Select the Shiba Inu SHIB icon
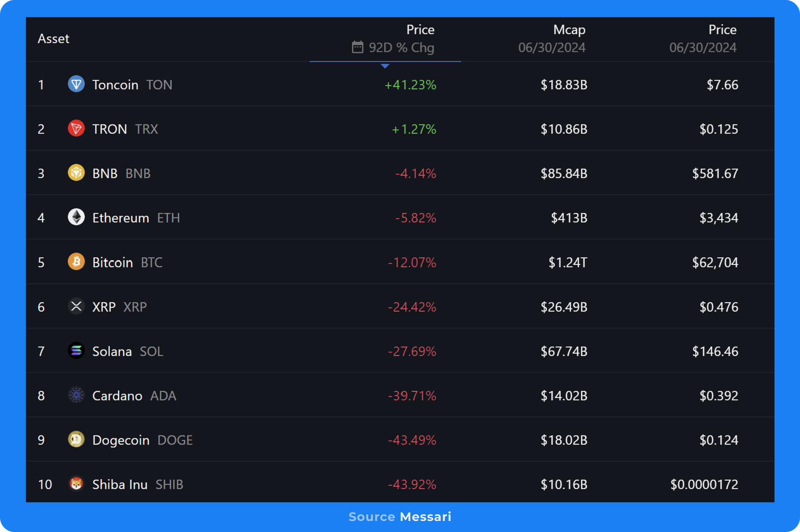The height and width of the screenshot is (532, 800). (76, 484)
